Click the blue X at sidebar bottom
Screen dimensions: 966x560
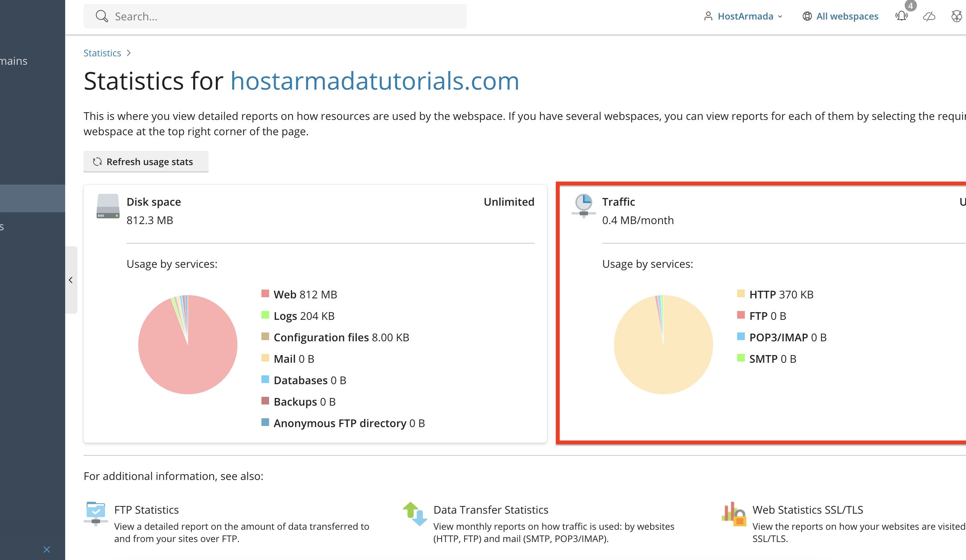(47, 550)
